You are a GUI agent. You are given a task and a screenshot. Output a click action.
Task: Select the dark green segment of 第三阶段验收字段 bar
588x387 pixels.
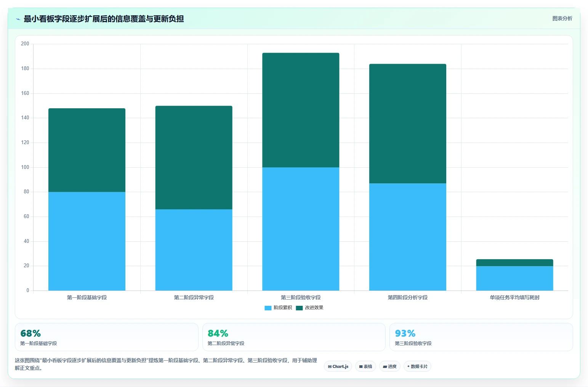tap(301, 110)
